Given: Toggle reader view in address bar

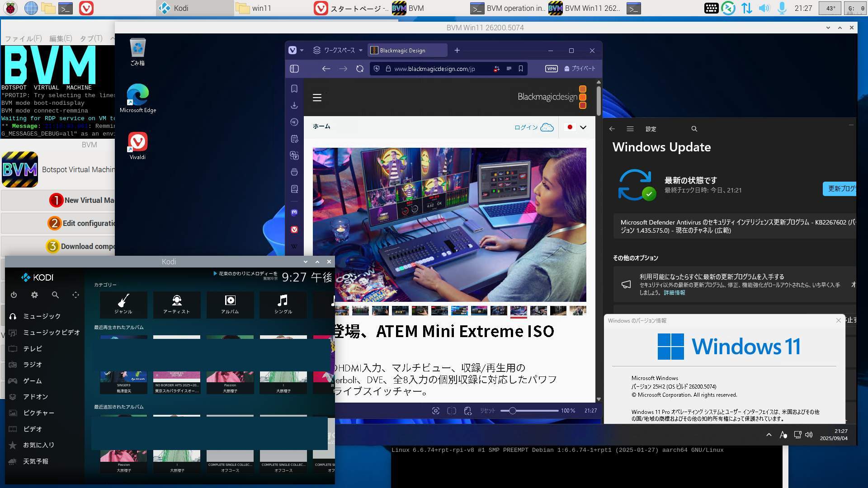Looking at the screenshot, I should click(x=509, y=69).
